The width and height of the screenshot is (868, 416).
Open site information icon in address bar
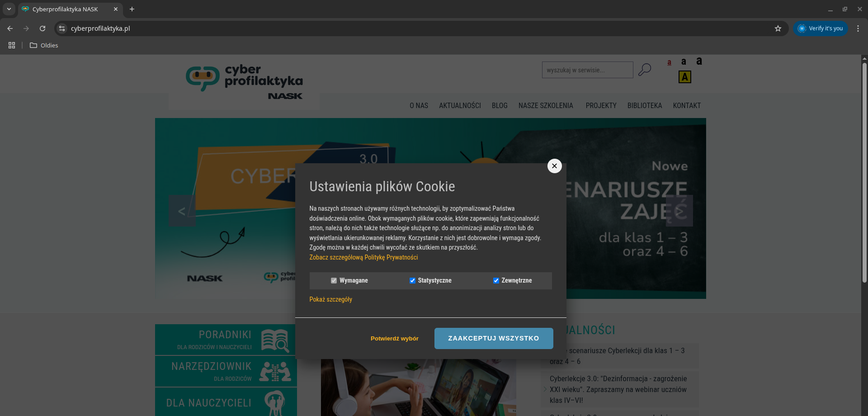(62, 28)
